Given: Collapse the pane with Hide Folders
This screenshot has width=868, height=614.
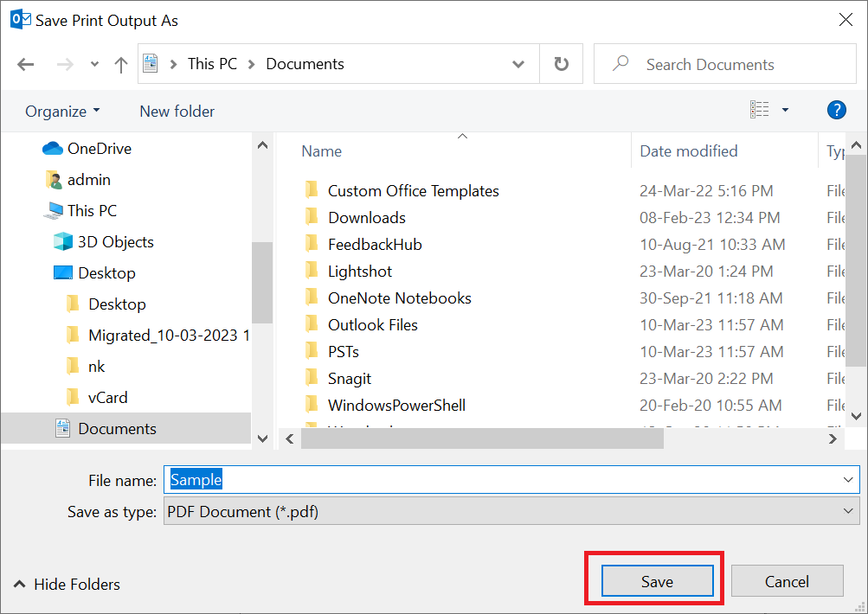Looking at the screenshot, I should (x=67, y=584).
